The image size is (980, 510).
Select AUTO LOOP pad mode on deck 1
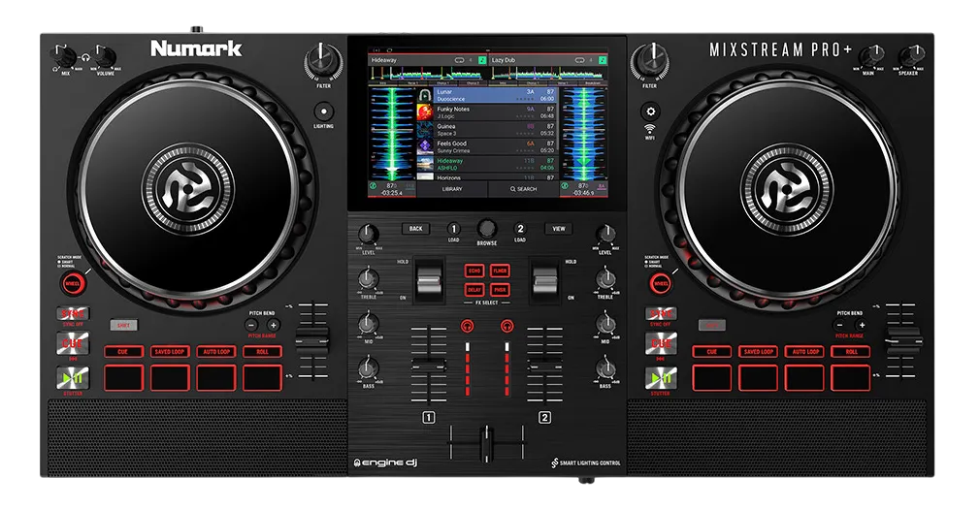pos(216,351)
